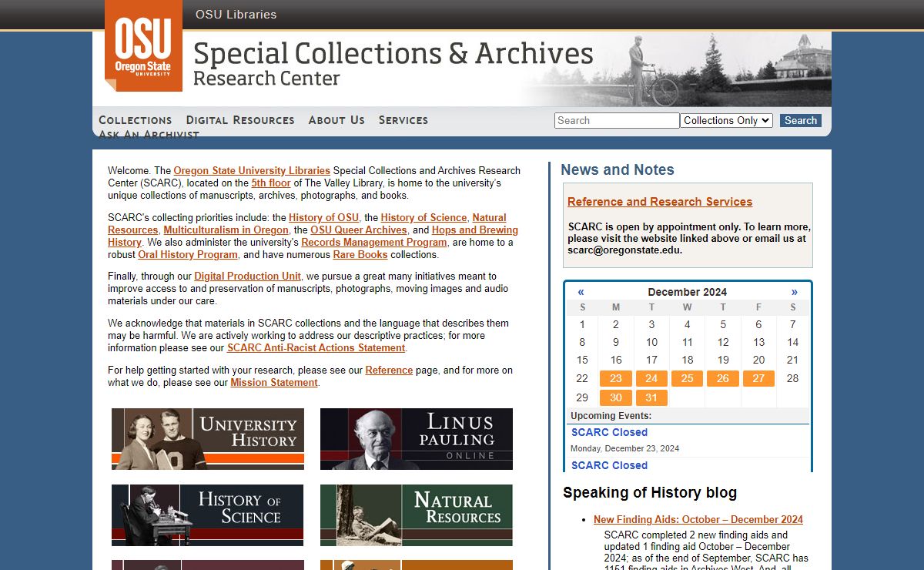This screenshot has width=924, height=570.
Task: Open the Mission Statement link
Action: 274,383
